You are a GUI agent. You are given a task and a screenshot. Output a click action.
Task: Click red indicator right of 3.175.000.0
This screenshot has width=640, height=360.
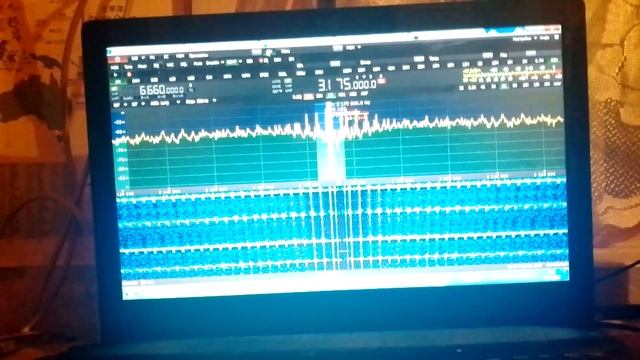click(x=382, y=81)
